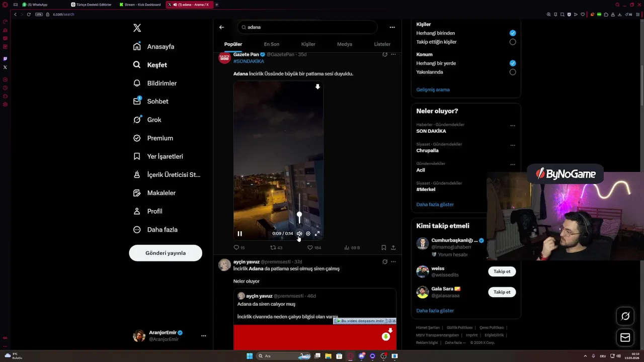The width and height of the screenshot is (644, 362).
Task: Repost the Gazete Pan post
Action: (276, 247)
